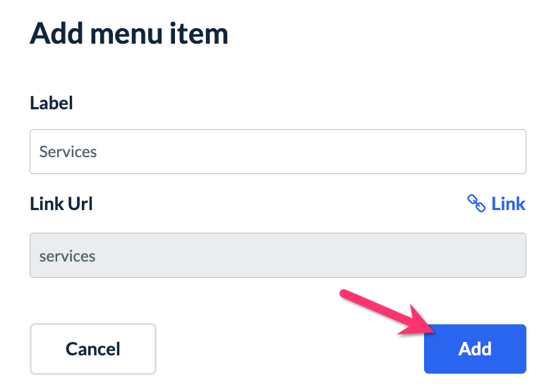Screen dimensions: 556x392
Task: Click the greyed Link Url field
Action: 277,255
